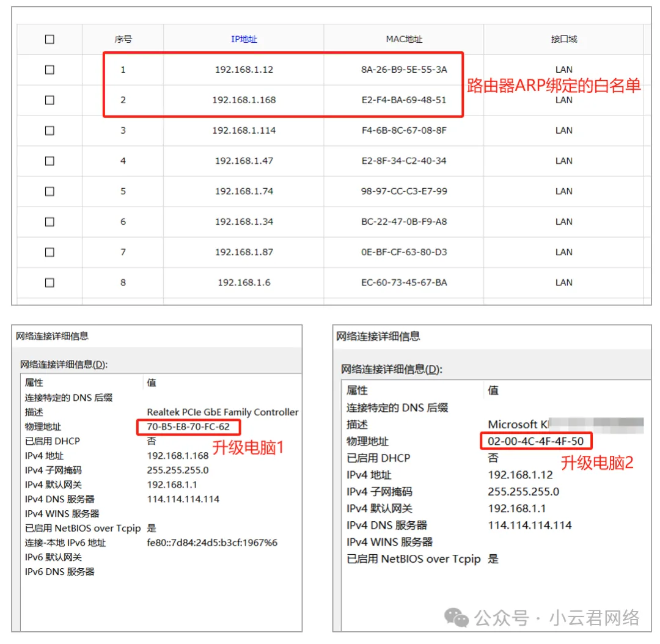660x644 pixels.
Task: Click MAC address cell E2-F4-BA-69-48-51
Action: pyautogui.click(x=404, y=100)
